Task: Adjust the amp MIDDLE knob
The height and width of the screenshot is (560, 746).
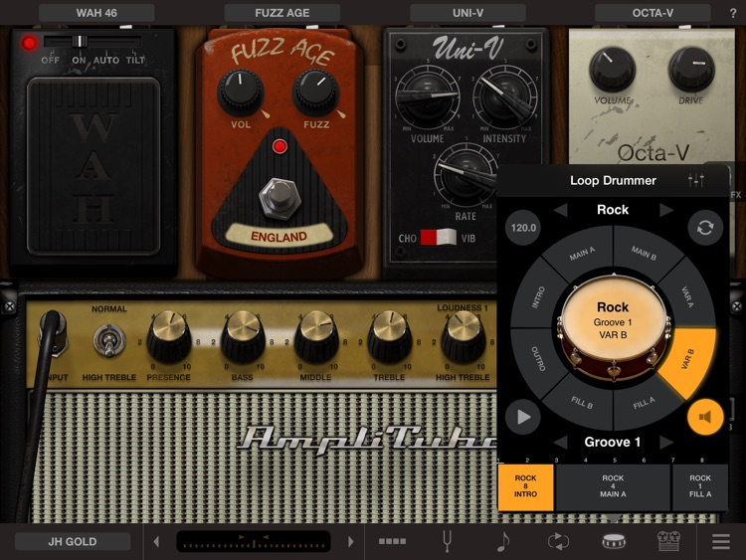Action: tap(316, 336)
